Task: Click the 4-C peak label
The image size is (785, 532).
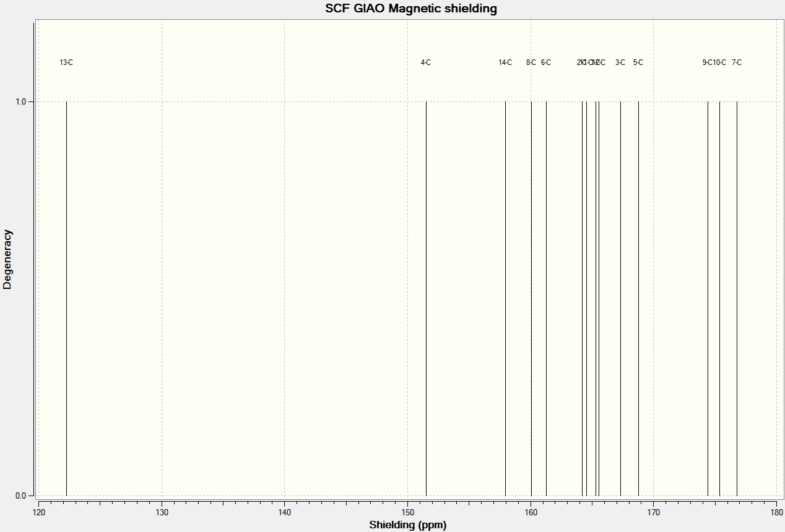Action: click(x=426, y=62)
